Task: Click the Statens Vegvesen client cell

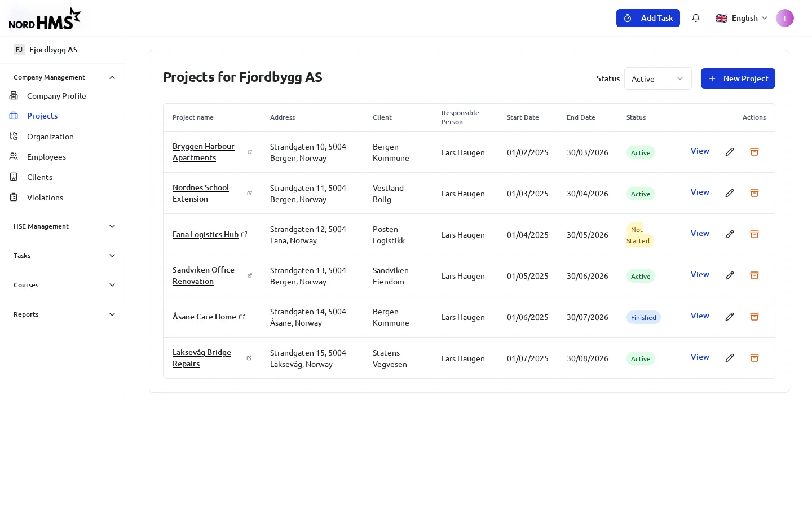Action: coord(390,358)
